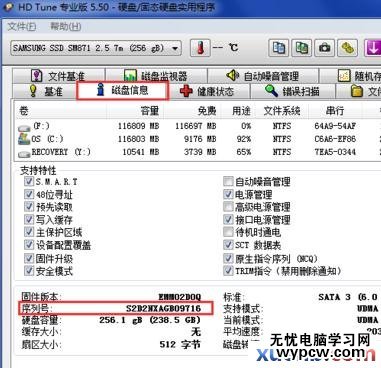
Task: Click the HD Tune title bar app icon
Action: 7,6
